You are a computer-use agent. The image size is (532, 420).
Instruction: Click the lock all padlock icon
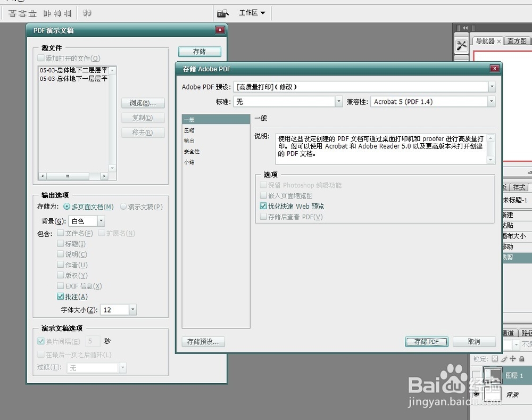point(522,359)
